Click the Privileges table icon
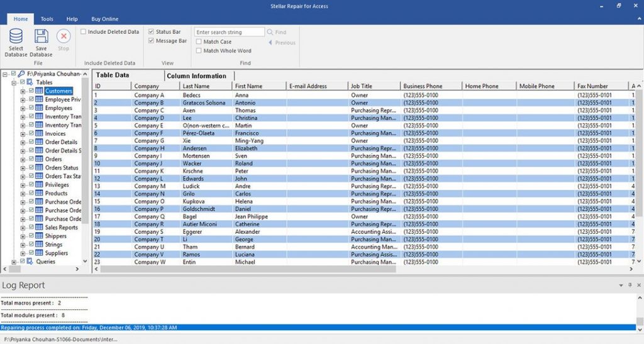This screenshot has height=344, width=644. (40, 185)
